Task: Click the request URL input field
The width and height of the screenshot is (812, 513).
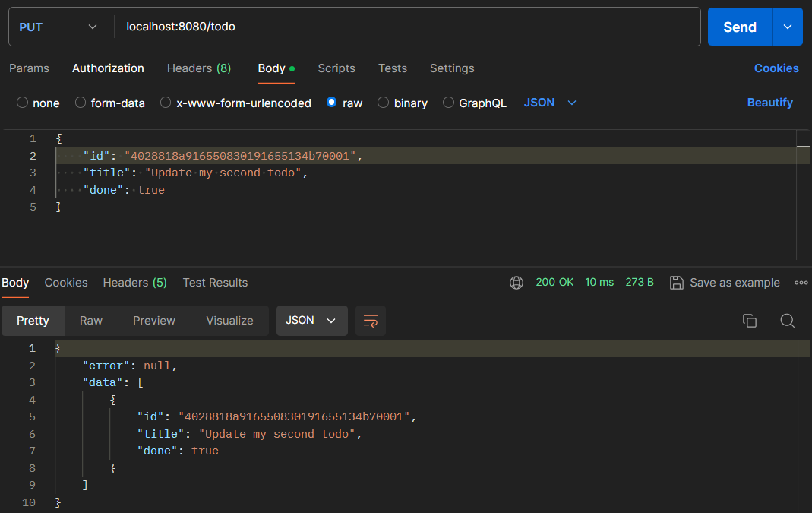Action: pyautogui.click(x=406, y=27)
